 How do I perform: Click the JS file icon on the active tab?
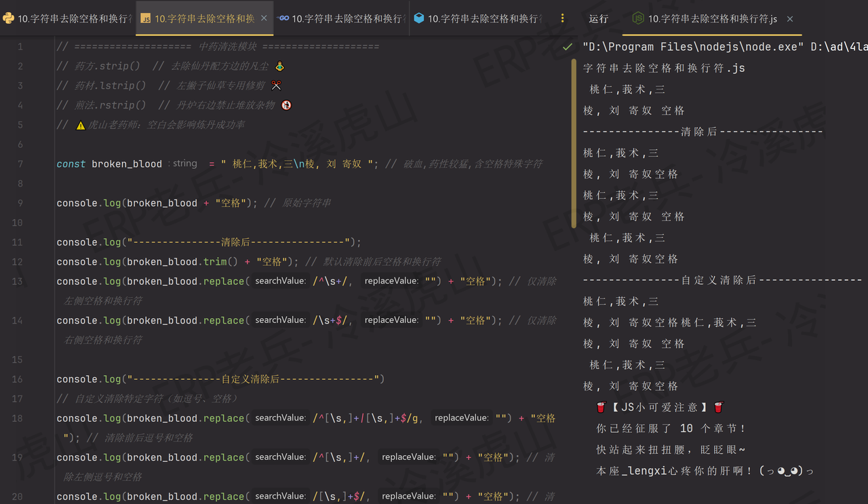pyautogui.click(x=144, y=18)
